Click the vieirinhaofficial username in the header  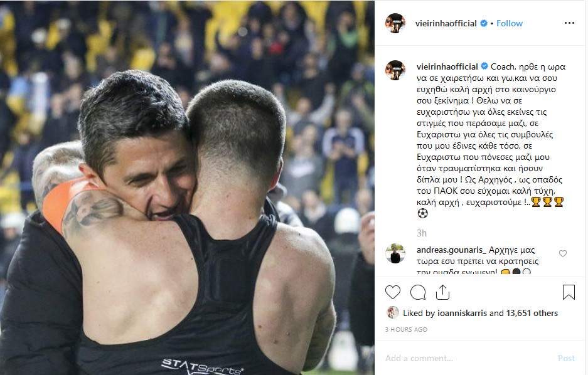pos(446,23)
